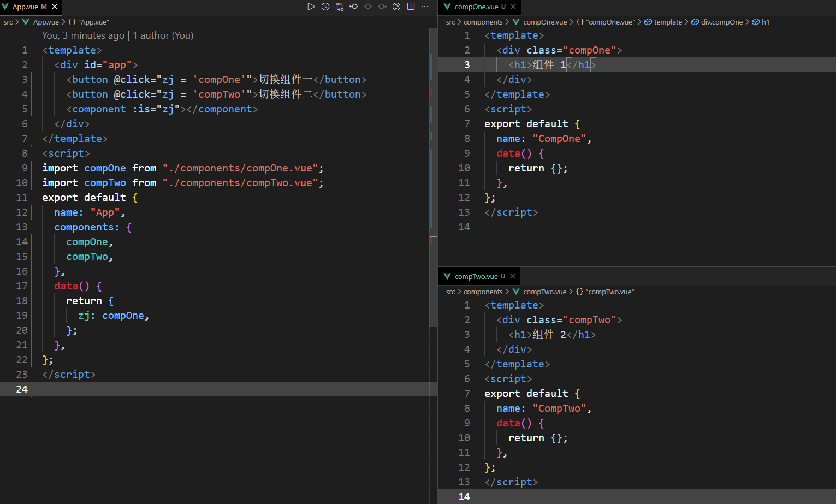
Task: Open components breadcrumb in compOne.vue editor
Action: tap(483, 22)
